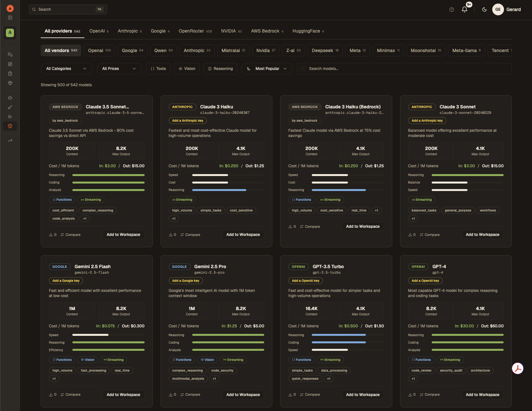Switch to the Google provider tab
The width and height of the screenshot is (532, 411).
tap(160, 31)
